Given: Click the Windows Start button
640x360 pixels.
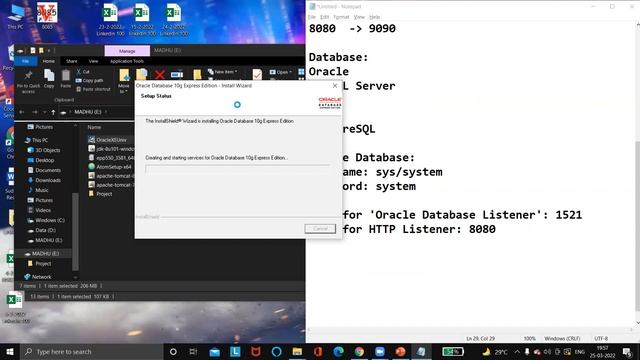Looking at the screenshot, I should click(x=10, y=352).
